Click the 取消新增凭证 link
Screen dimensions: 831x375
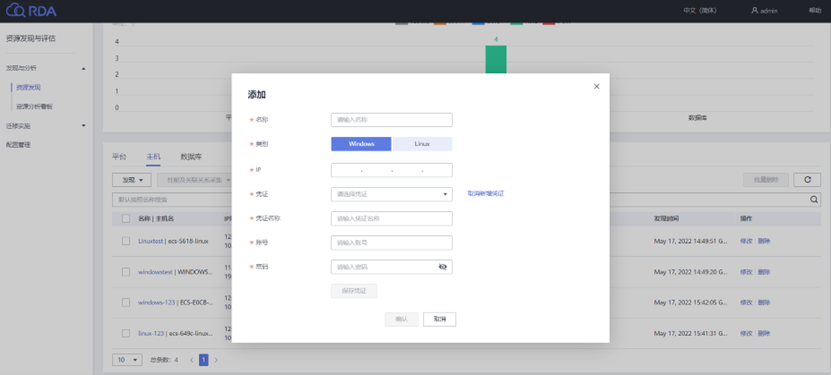(x=485, y=194)
